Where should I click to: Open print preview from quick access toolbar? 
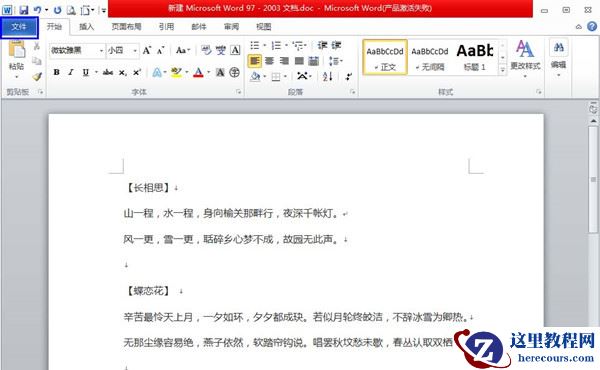(x=71, y=10)
